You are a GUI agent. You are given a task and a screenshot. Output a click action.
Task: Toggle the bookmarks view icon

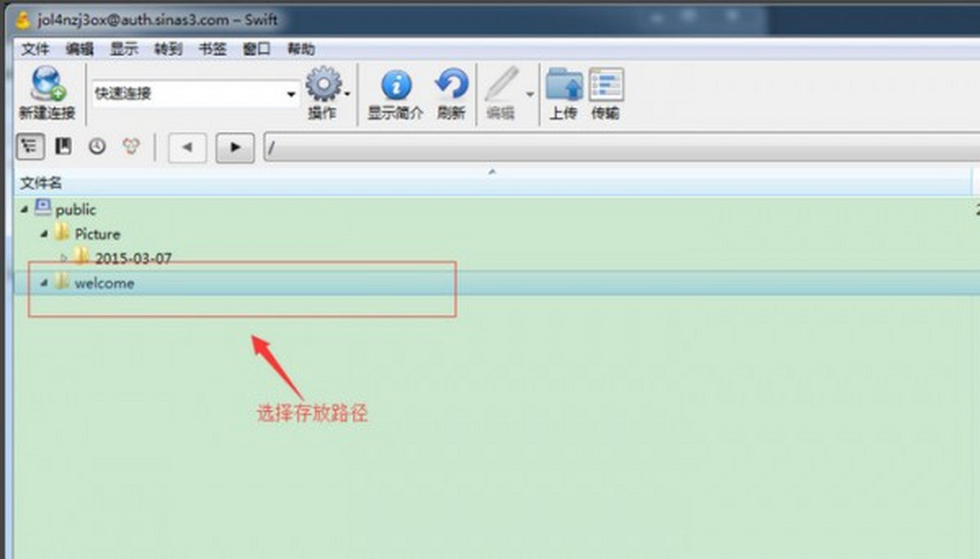[x=63, y=146]
